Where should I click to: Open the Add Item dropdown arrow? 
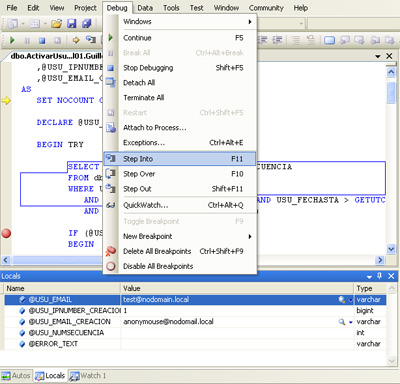[45, 24]
